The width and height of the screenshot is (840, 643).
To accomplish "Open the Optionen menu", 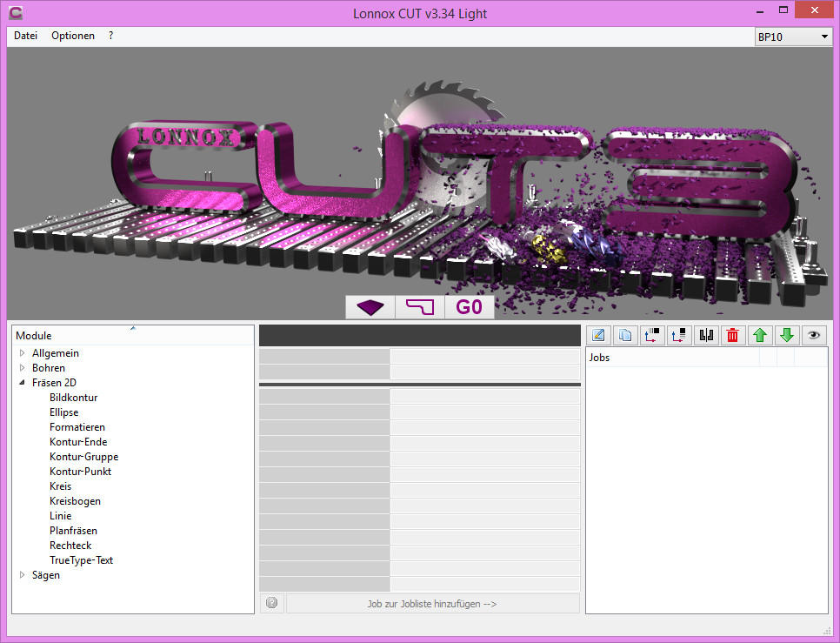I will pos(73,36).
